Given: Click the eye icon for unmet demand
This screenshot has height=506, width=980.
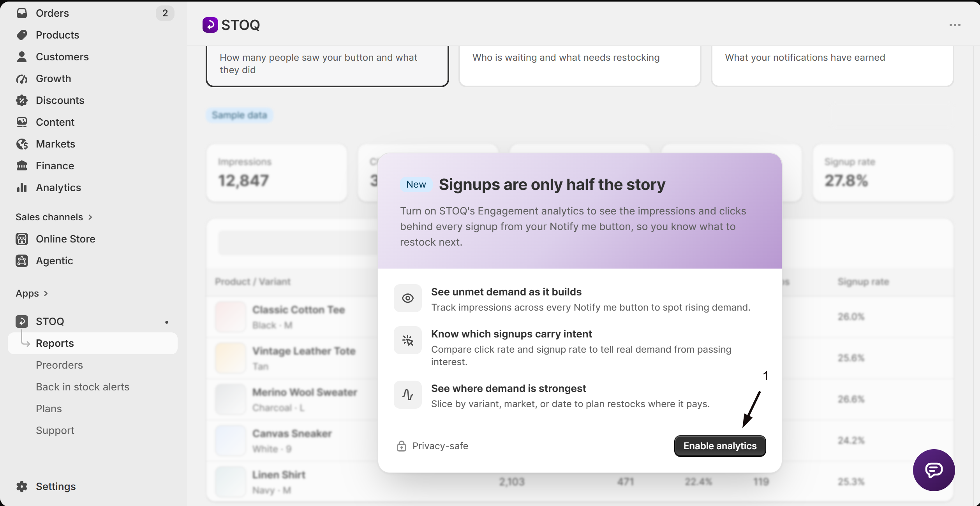Looking at the screenshot, I should tap(408, 298).
